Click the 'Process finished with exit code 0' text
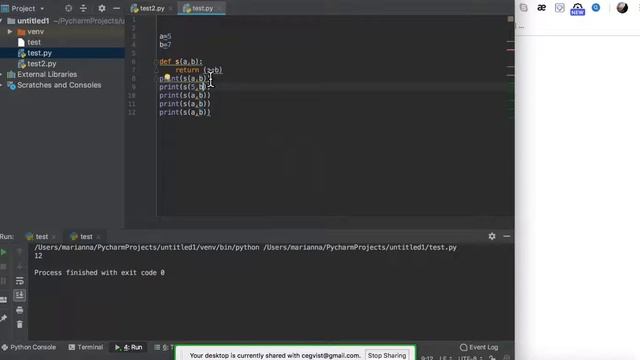Viewport: 640px width, 360px height. click(99, 273)
